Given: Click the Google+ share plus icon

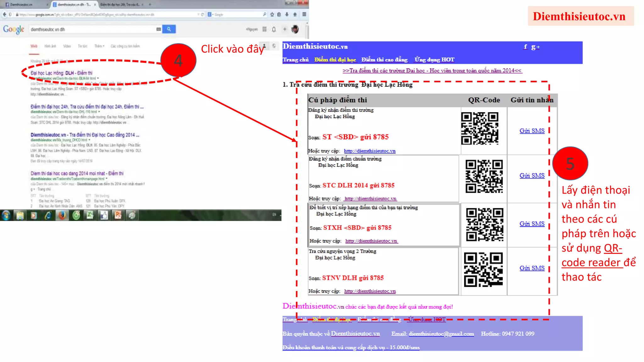Looking at the screenshot, I should tap(285, 29).
